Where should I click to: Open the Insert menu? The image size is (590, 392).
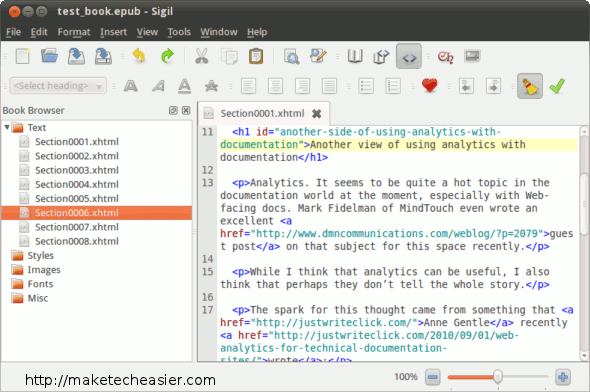[113, 32]
